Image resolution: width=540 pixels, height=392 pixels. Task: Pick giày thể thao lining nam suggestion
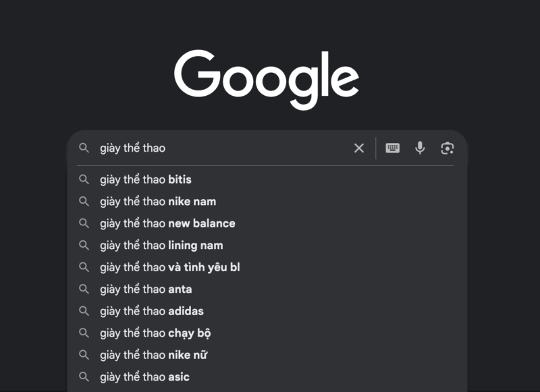[x=161, y=246]
